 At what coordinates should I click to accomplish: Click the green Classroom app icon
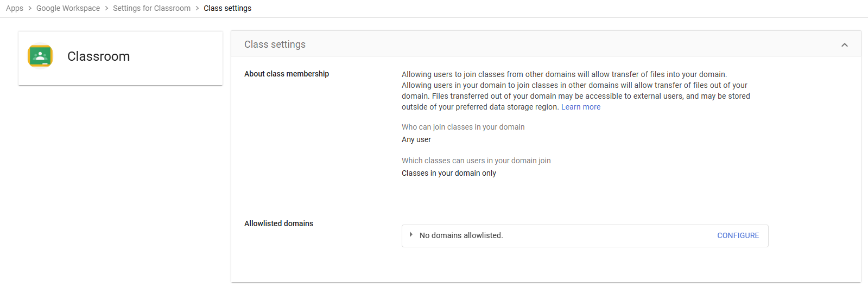40,56
